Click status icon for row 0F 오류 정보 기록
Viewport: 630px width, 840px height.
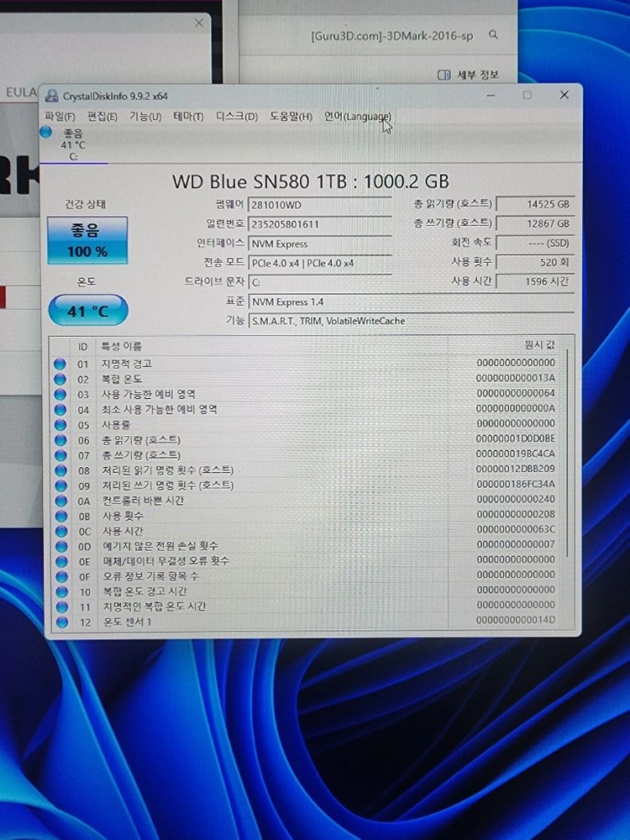[62, 577]
